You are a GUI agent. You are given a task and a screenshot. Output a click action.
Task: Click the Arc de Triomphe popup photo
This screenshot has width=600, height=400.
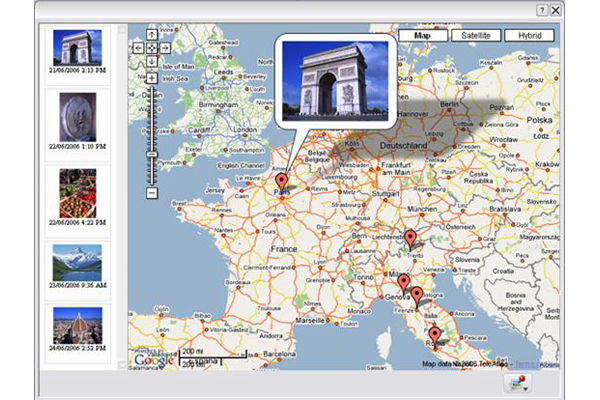(x=335, y=81)
